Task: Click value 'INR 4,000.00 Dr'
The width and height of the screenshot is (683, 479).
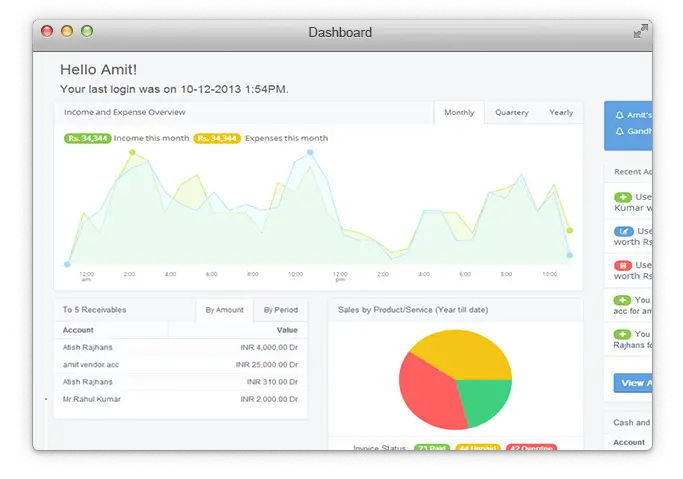Action: (x=269, y=347)
